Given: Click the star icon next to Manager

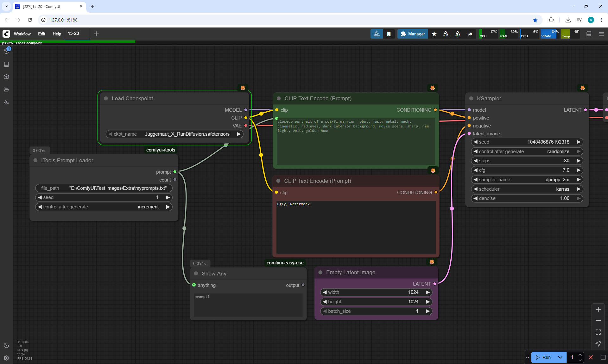Looking at the screenshot, I should tap(434, 34).
